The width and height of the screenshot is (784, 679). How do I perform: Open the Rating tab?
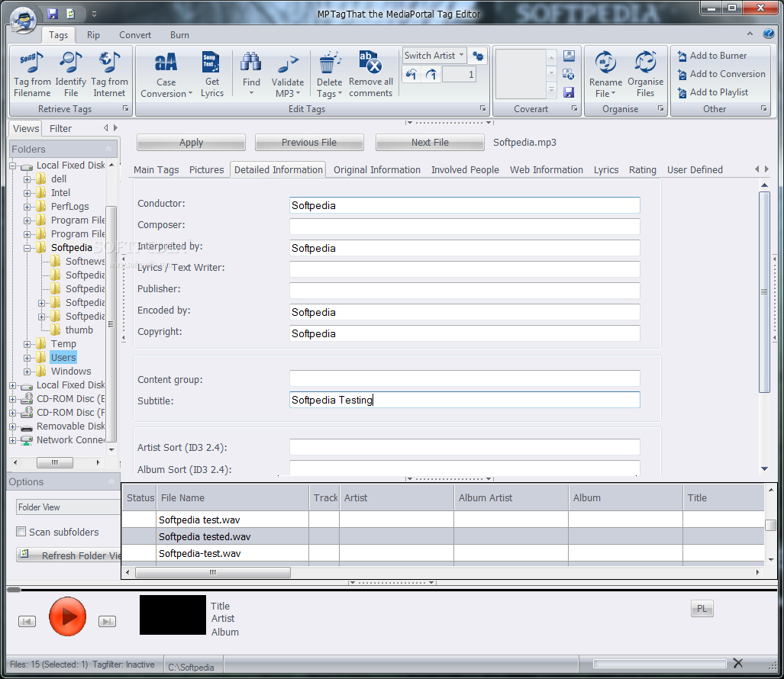tap(643, 170)
